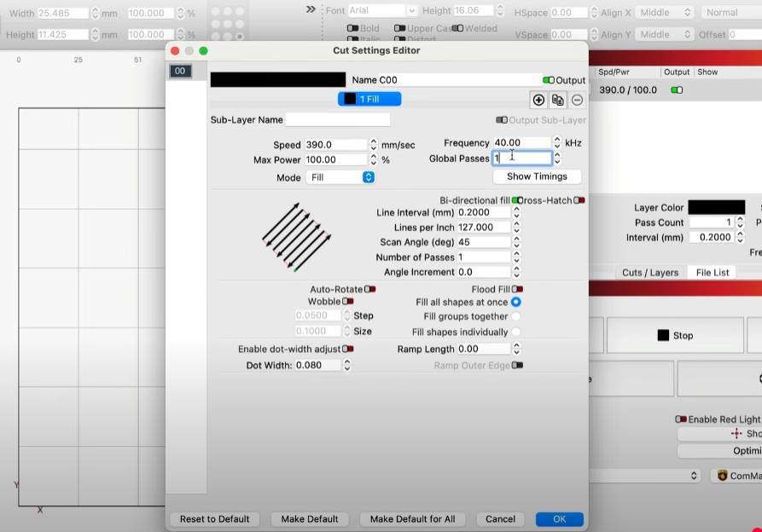Screen dimensions: 762x532
Task: Remove sub-layer with minus icon
Action: click(x=577, y=100)
